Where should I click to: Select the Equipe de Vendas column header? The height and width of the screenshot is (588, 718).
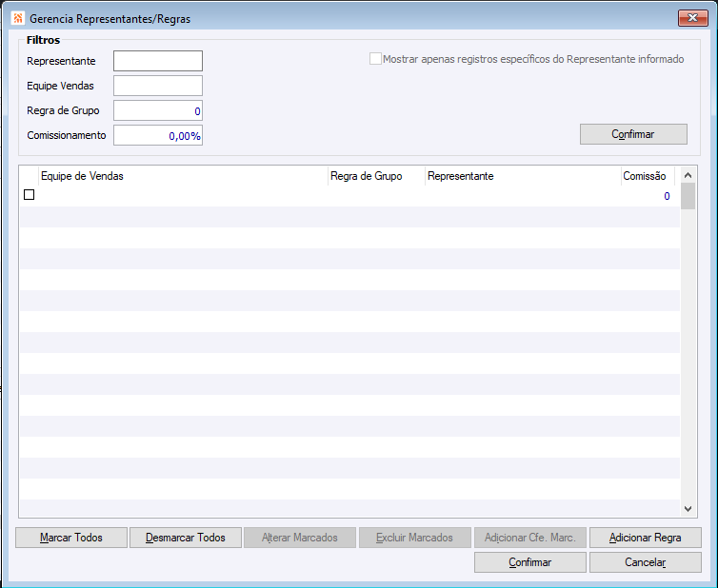point(183,176)
